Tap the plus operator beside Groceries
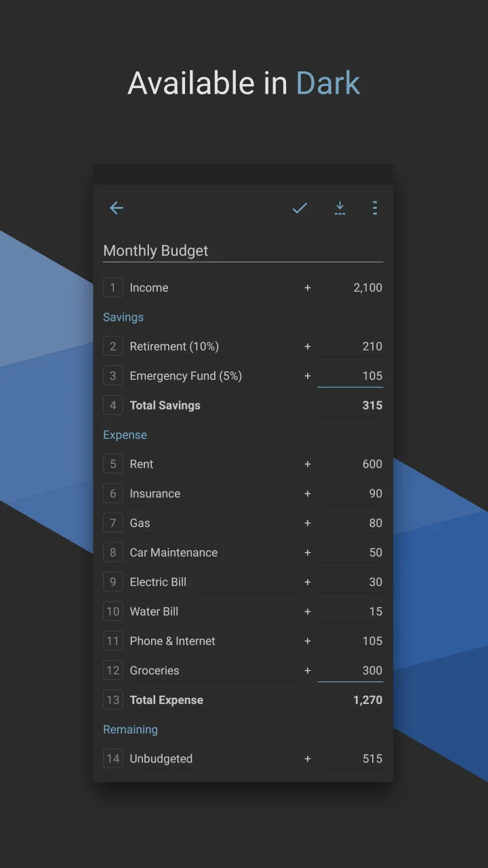 click(x=307, y=671)
